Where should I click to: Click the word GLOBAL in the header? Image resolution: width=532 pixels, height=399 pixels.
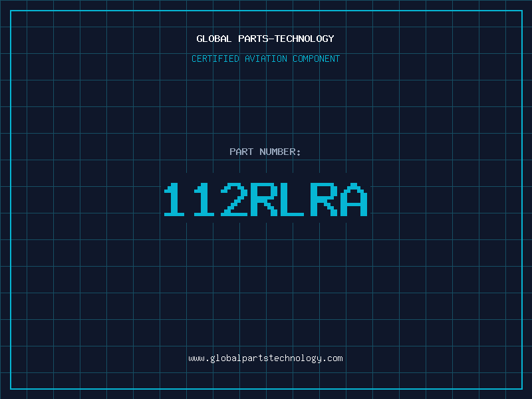(213, 39)
